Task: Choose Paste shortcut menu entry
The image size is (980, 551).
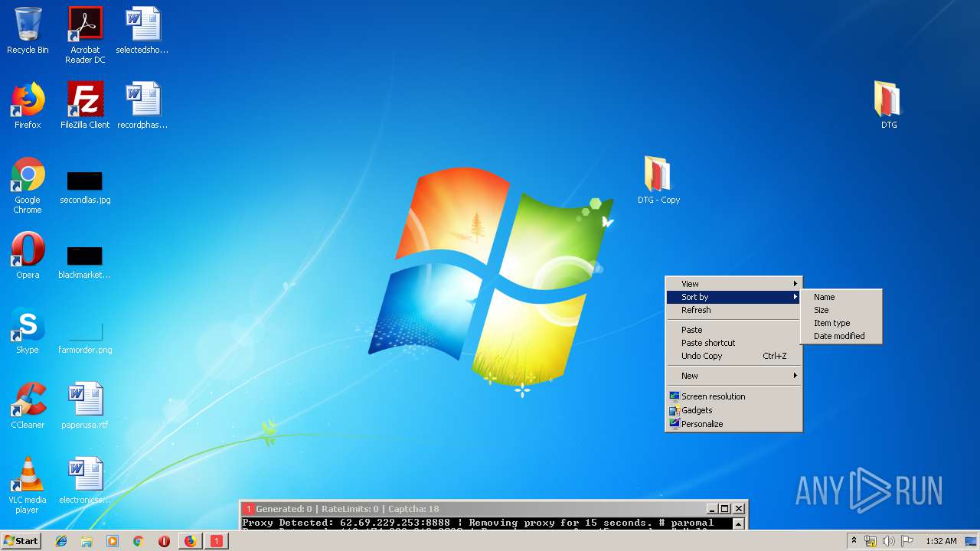Action: click(733, 343)
